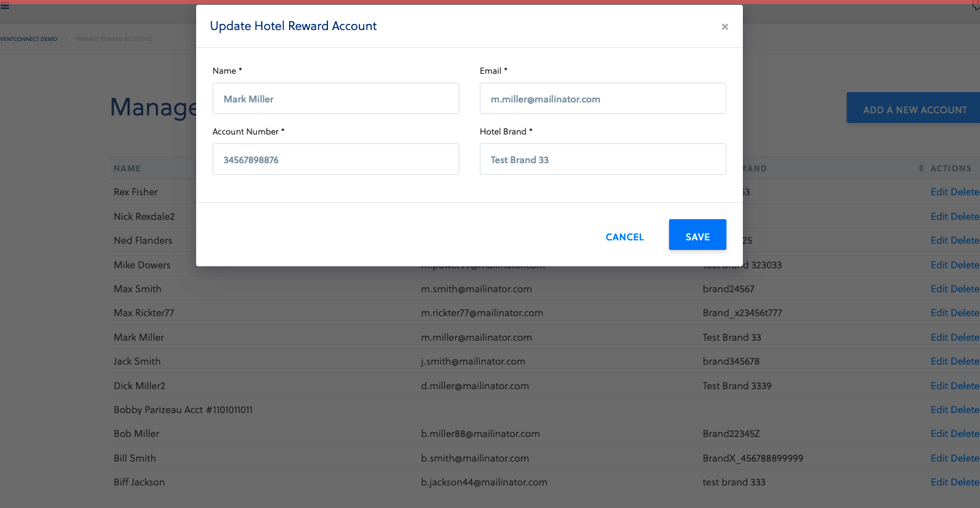Click Test Brand 3339 brand cell
Viewport: 980px width, 508px height.
[737, 386]
